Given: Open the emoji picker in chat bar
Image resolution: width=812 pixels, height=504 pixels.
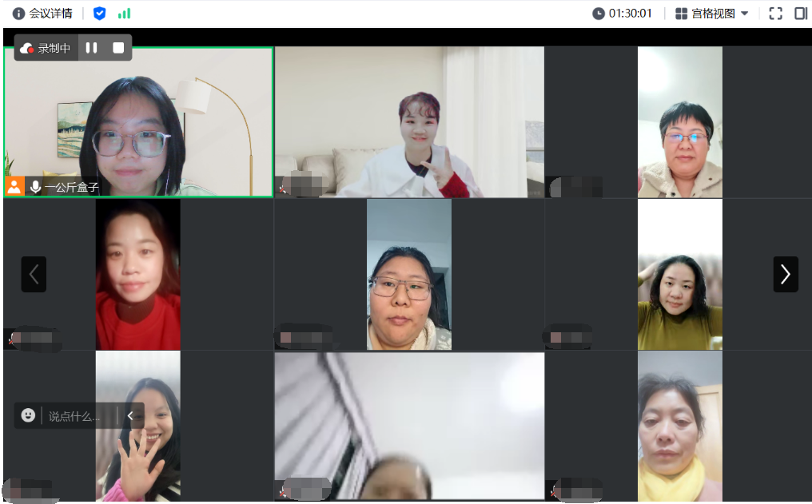Looking at the screenshot, I should pos(28,415).
